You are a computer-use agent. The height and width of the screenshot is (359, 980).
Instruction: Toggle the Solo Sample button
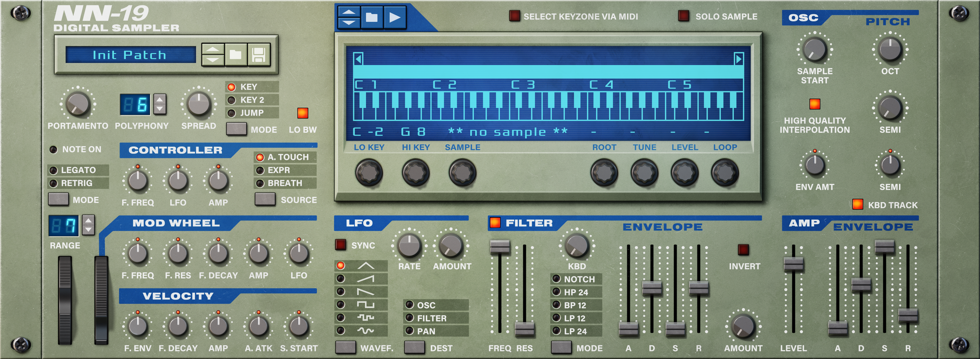pyautogui.click(x=683, y=16)
